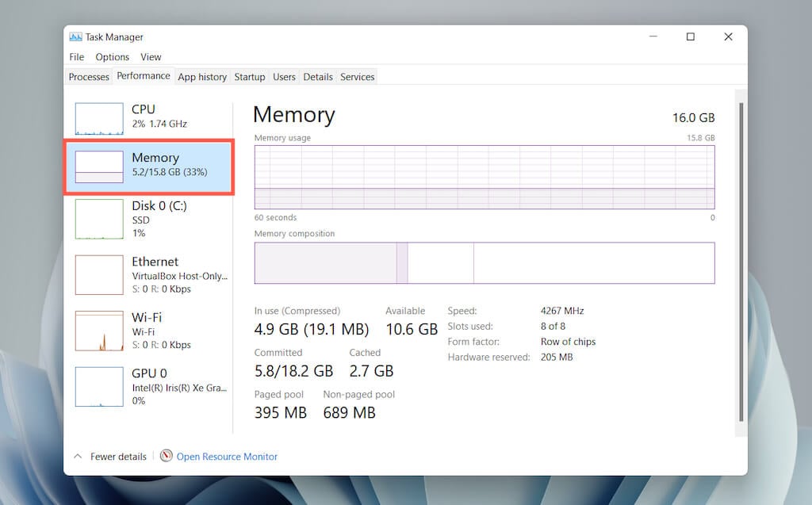Open the Ethernet performance graph icon
Image resolution: width=812 pixels, height=505 pixels.
pyautogui.click(x=99, y=274)
